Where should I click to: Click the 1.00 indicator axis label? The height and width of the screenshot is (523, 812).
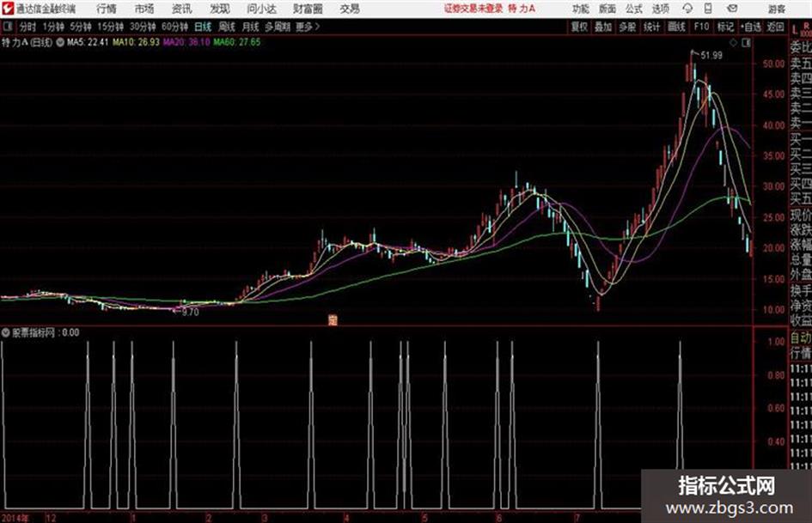(x=776, y=342)
